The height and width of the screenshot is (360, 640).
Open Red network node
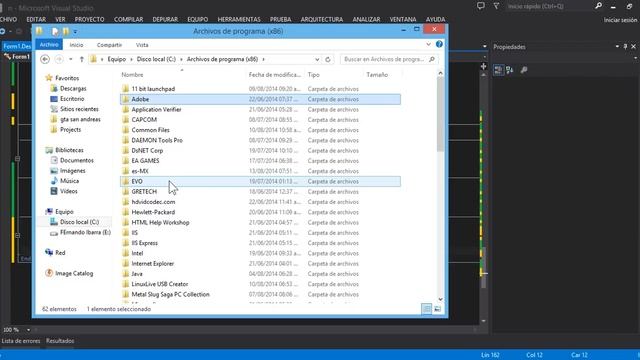click(60, 253)
